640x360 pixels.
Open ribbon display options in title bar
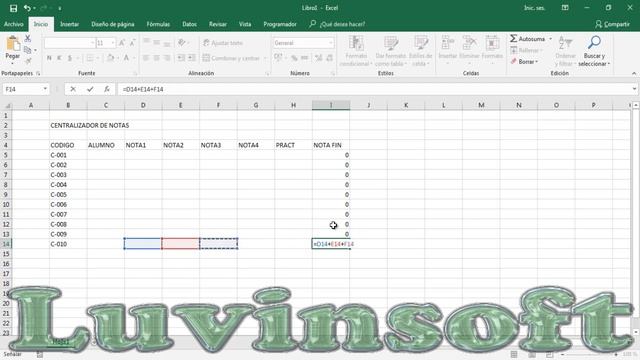point(565,8)
